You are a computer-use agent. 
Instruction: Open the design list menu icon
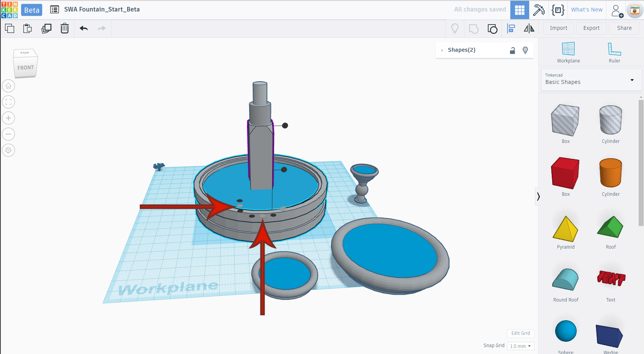(x=55, y=10)
